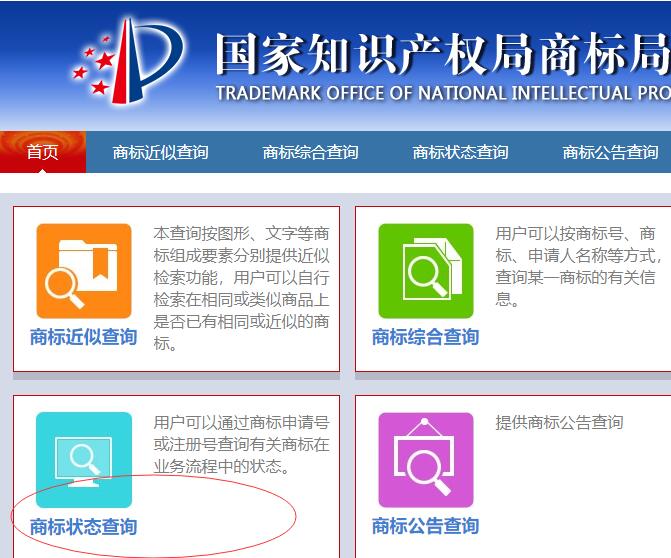
Task: Click the description starting 用户可以通过商标申请号
Action: point(241,444)
